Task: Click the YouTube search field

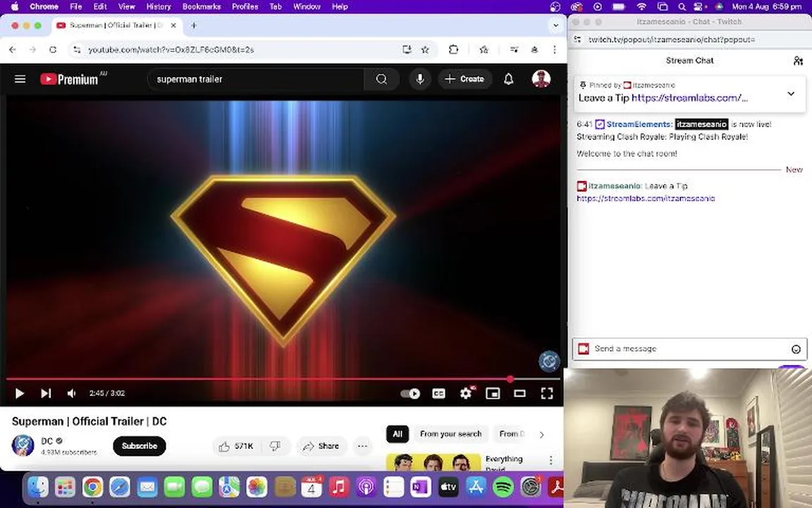Action: (x=257, y=79)
